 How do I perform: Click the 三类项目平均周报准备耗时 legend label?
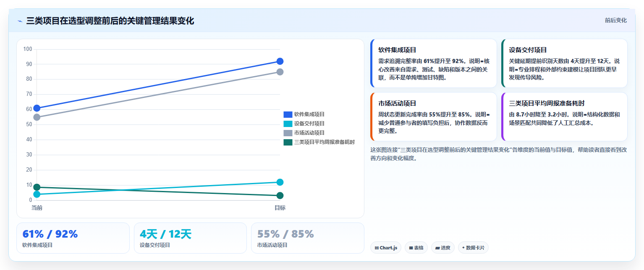click(325, 142)
